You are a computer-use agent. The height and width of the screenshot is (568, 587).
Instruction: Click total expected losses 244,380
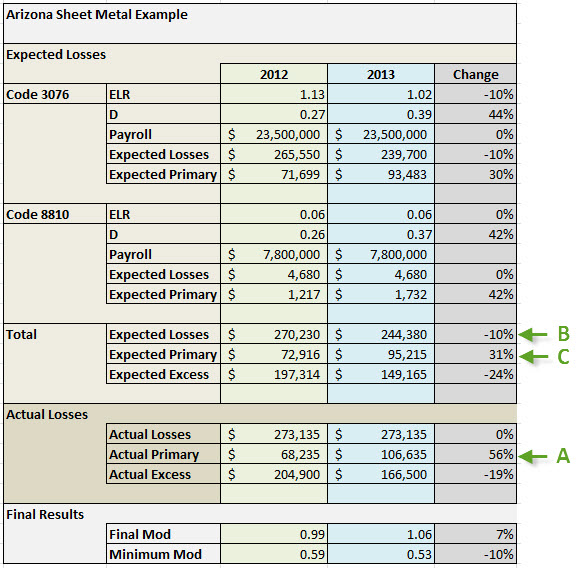(x=381, y=334)
